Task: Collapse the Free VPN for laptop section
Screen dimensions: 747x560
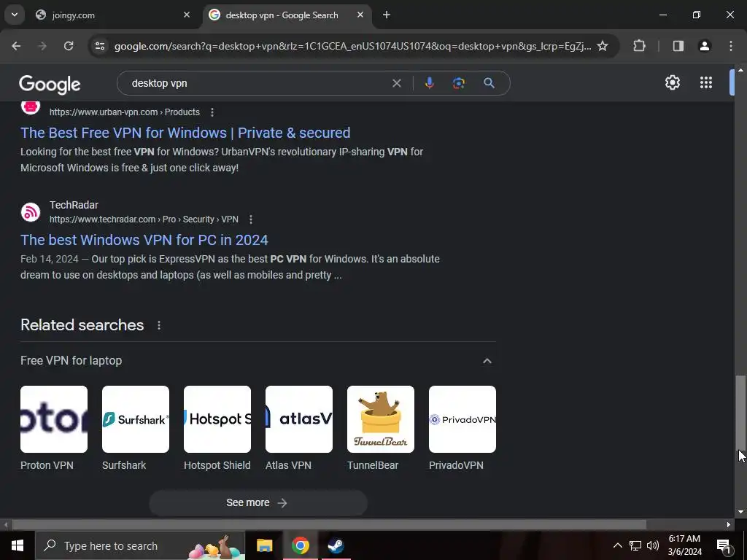Action: 487,361
